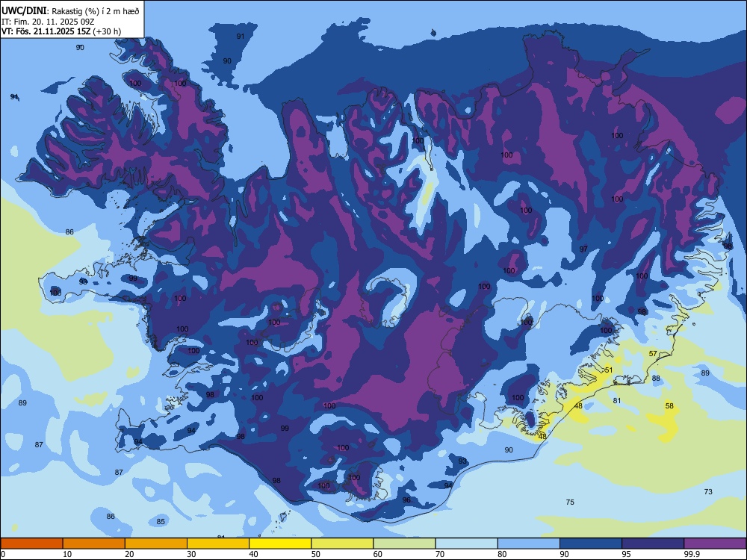Click the orange 10–20 legend swatch

[94, 544]
